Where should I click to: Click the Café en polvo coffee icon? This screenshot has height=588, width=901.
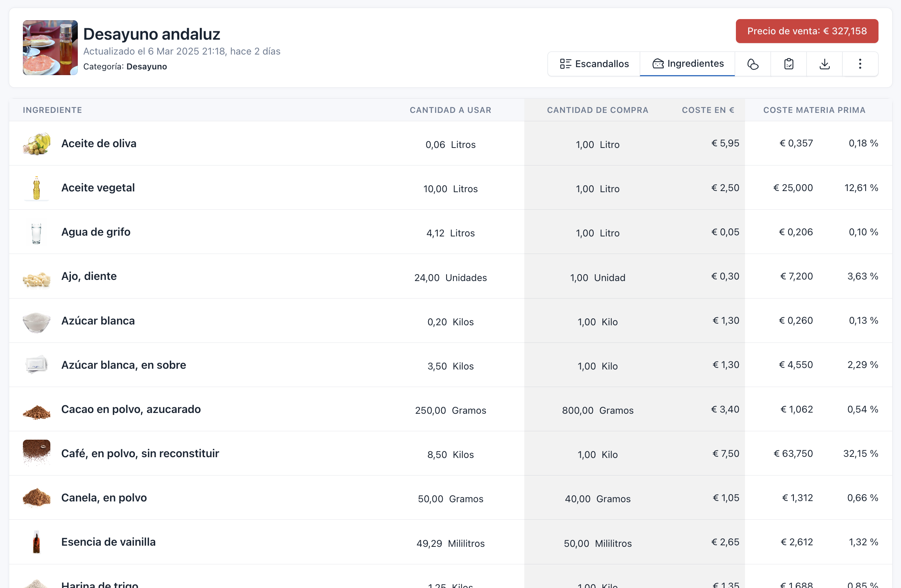click(37, 453)
